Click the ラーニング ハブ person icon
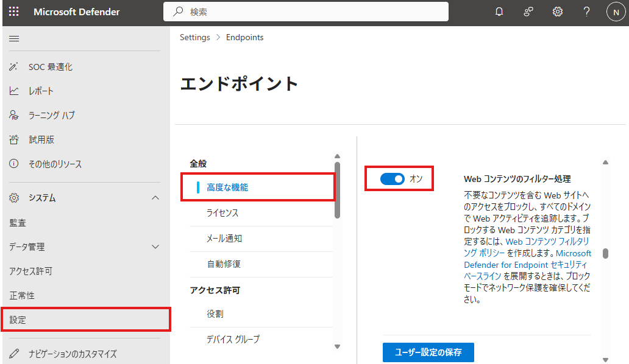This screenshot has height=364, width=629. coord(13,115)
